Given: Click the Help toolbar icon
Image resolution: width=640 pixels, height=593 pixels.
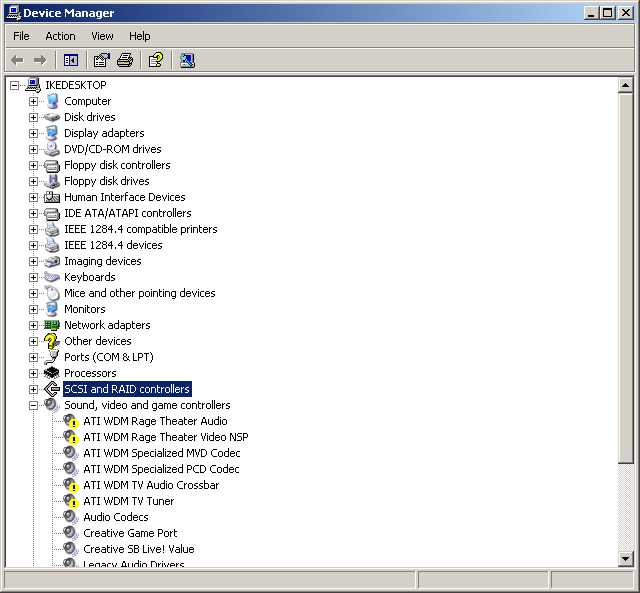Looking at the screenshot, I should (156, 60).
